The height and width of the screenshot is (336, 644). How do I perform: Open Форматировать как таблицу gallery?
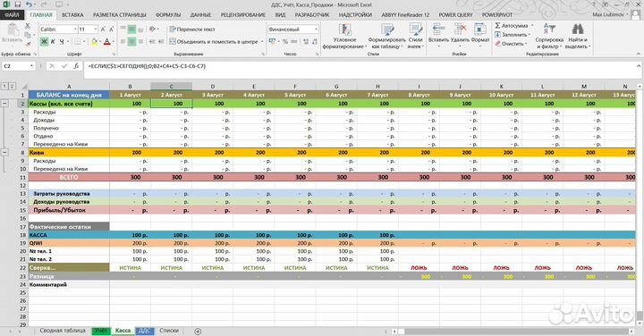pos(386,36)
